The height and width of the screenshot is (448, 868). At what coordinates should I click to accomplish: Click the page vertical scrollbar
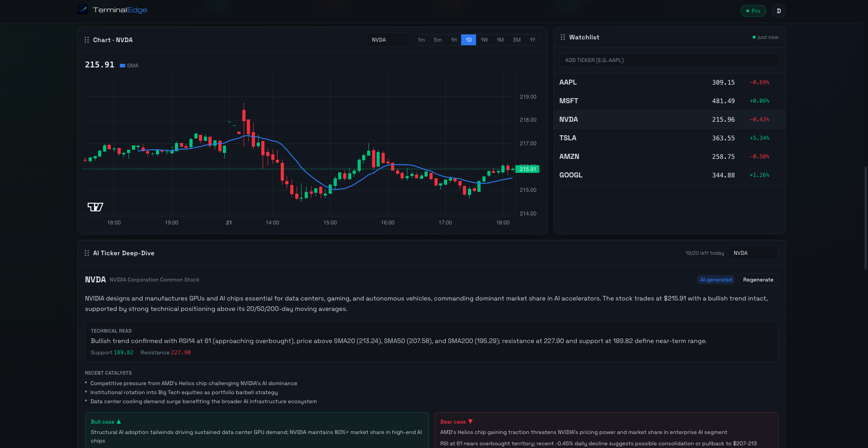pos(866,218)
